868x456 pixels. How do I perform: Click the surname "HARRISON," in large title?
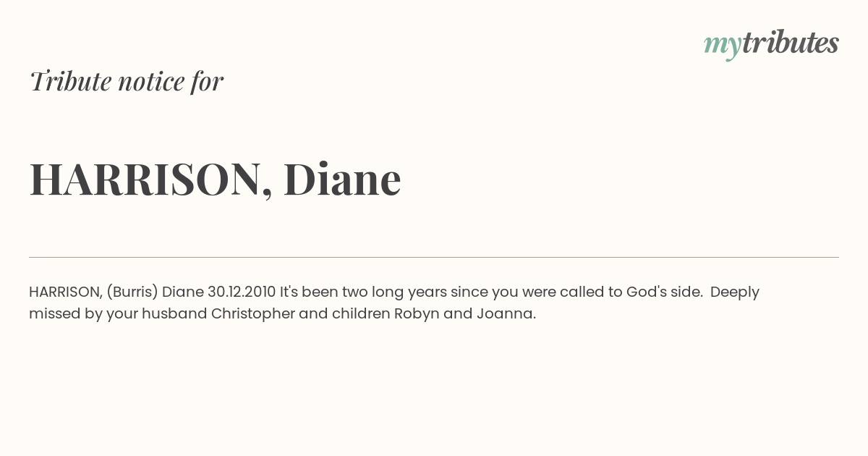pos(151,179)
